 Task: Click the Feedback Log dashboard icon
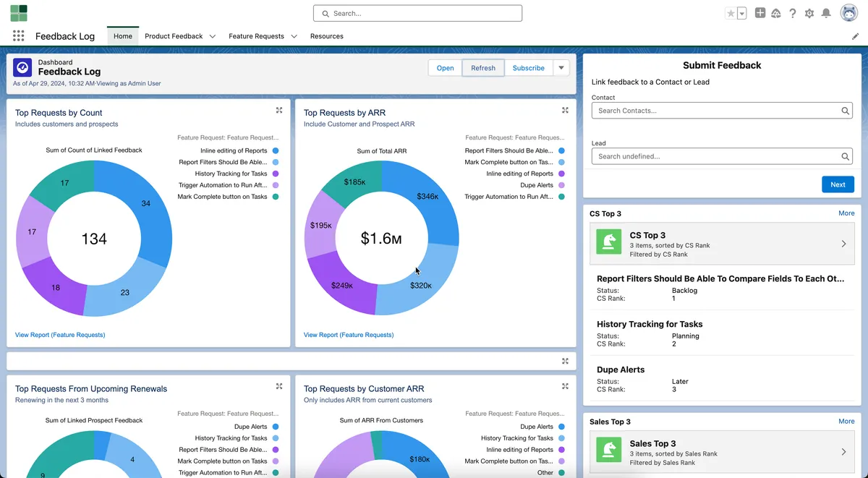[22, 67]
